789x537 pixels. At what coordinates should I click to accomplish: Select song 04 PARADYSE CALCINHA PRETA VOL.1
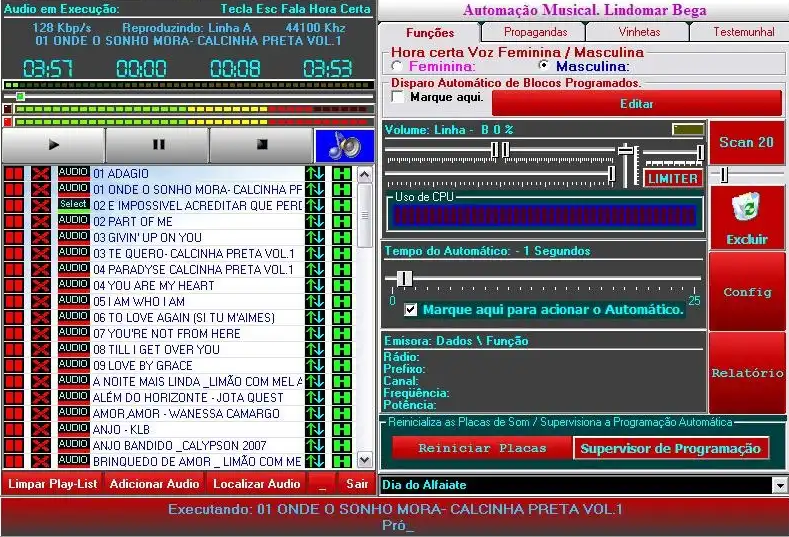(193, 270)
